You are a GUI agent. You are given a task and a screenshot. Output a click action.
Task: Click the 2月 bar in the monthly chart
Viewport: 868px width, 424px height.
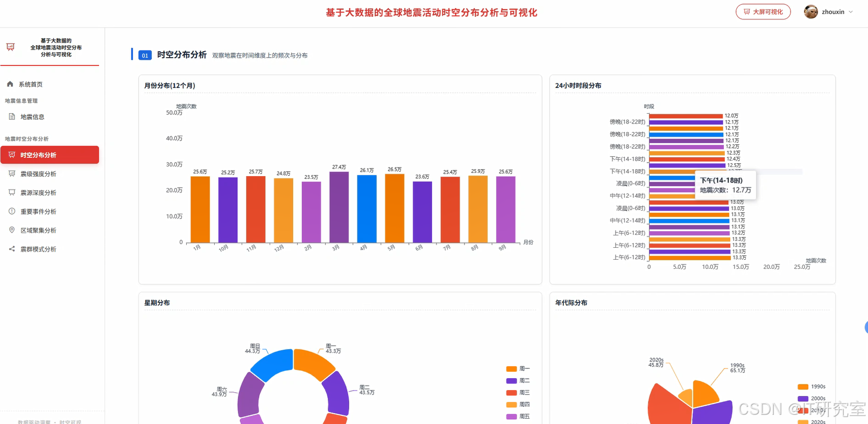pos(311,212)
